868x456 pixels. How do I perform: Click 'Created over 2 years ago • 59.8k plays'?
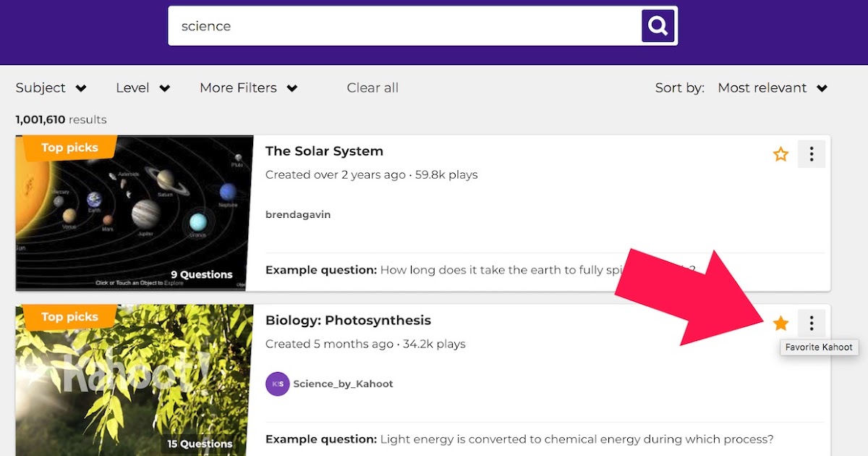[x=371, y=174]
